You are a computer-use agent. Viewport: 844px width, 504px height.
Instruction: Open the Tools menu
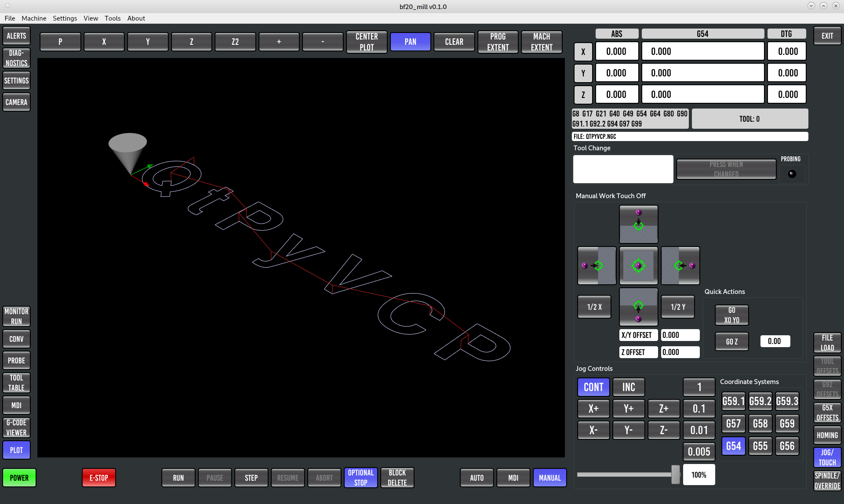pos(113,18)
